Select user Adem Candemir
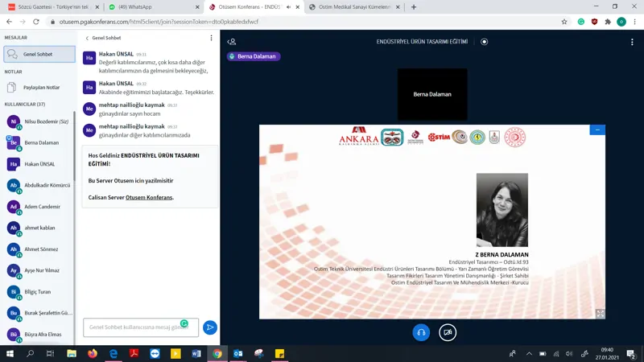Viewport: 644px width, 362px height. 39,207
